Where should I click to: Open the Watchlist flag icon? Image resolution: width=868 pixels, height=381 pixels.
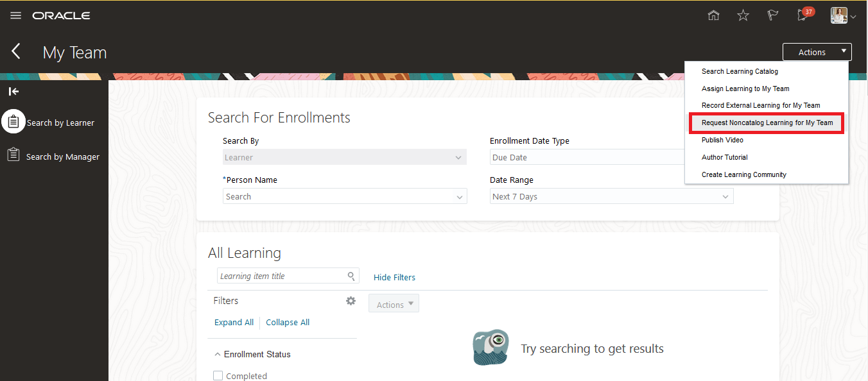tap(773, 15)
